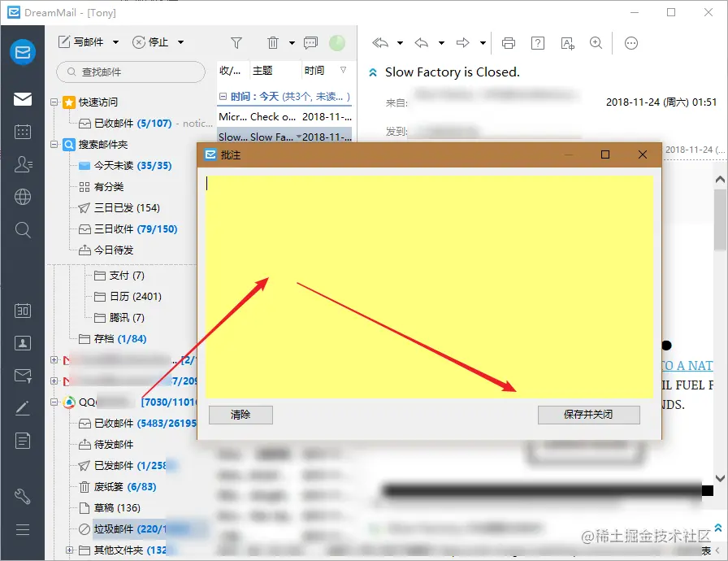Open the forward dropdown arrow

point(483,43)
